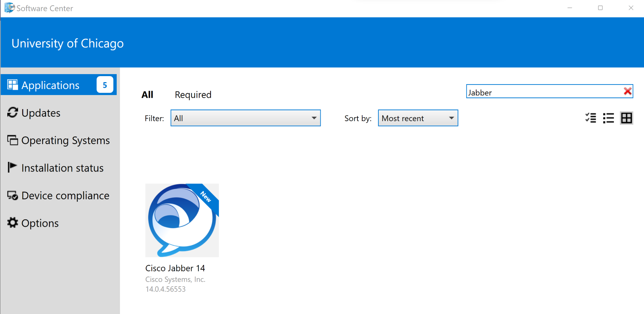Click the Updates refresh arrows icon

(x=13, y=112)
